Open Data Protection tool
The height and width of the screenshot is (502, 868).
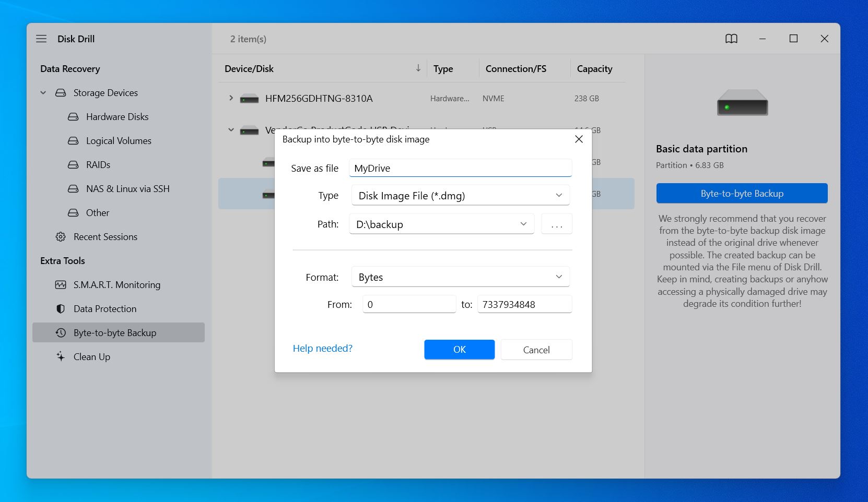[x=105, y=309]
